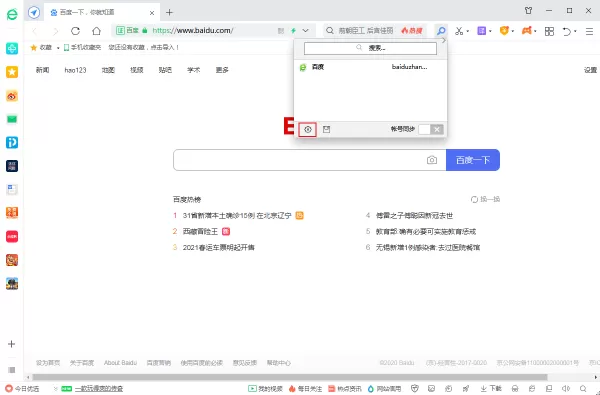Click the undo closed-tab arrow icon

[567, 31]
